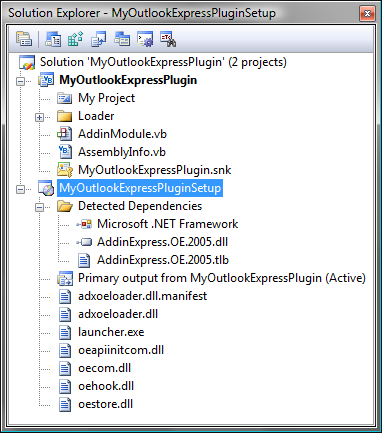Select oehook.dll file name
Viewport: 382px width, 433px height.
tap(106, 386)
